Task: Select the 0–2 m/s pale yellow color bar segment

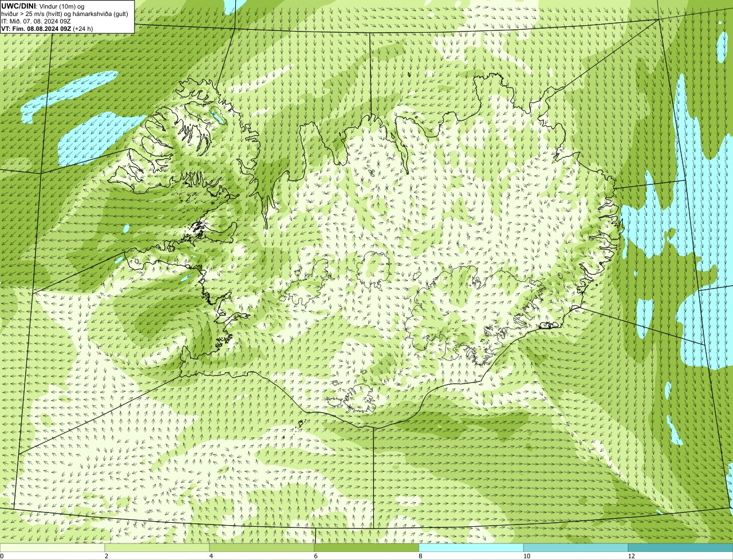Action: pos(52,548)
